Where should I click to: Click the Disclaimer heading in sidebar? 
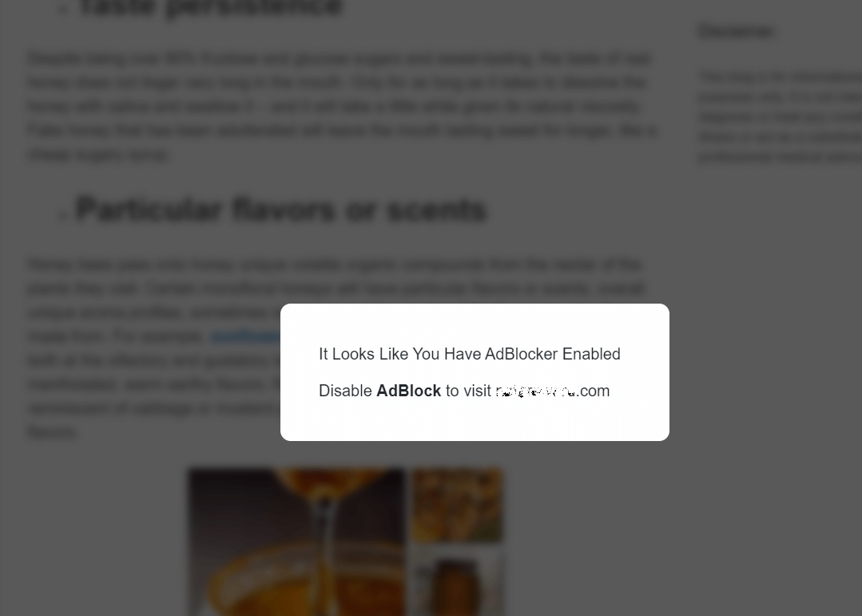pos(737,31)
